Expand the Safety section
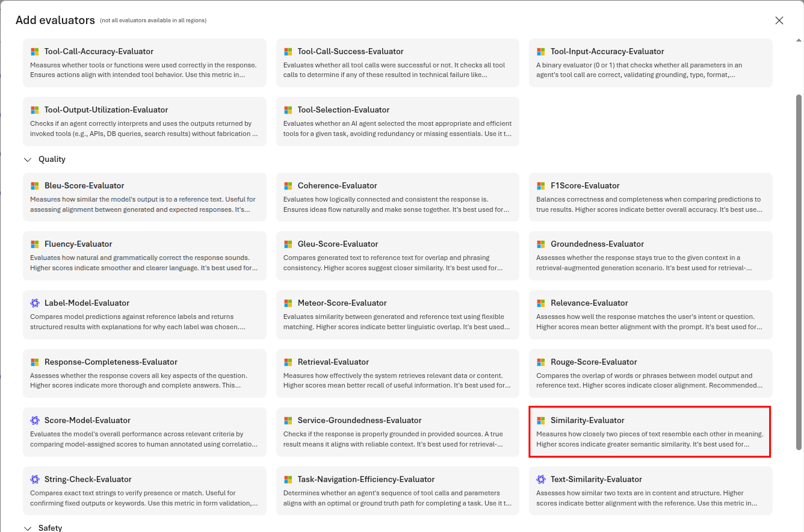Viewport: 804px width, 532px height. click(x=28, y=528)
